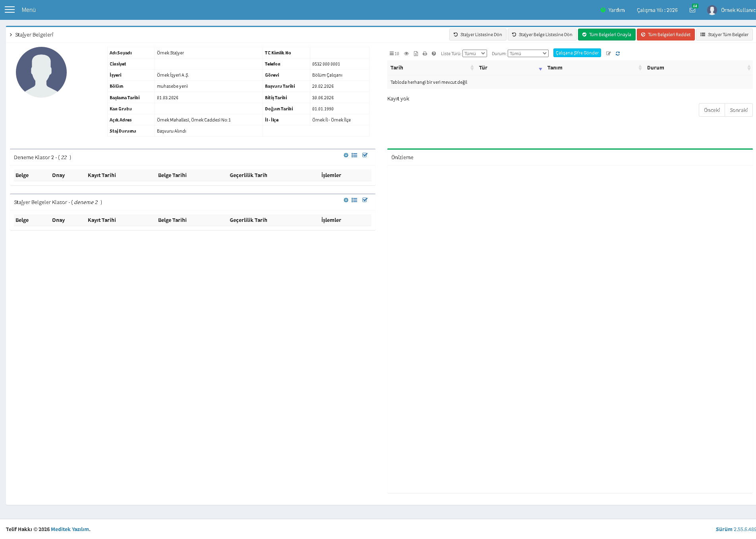The width and height of the screenshot is (756, 539).
Task: Refresh the table with sync icon
Action: pyautogui.click(x=618, y=54)
